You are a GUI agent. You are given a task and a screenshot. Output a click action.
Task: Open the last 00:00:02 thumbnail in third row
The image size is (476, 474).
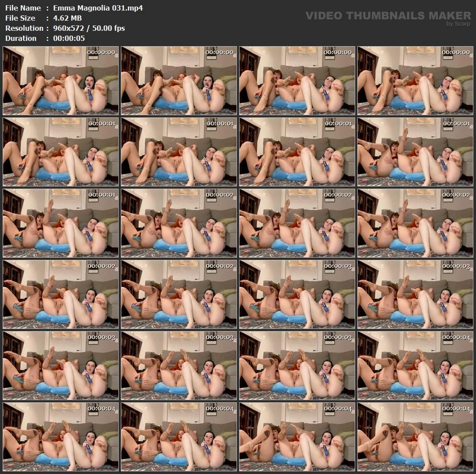(x=415, y=223)
